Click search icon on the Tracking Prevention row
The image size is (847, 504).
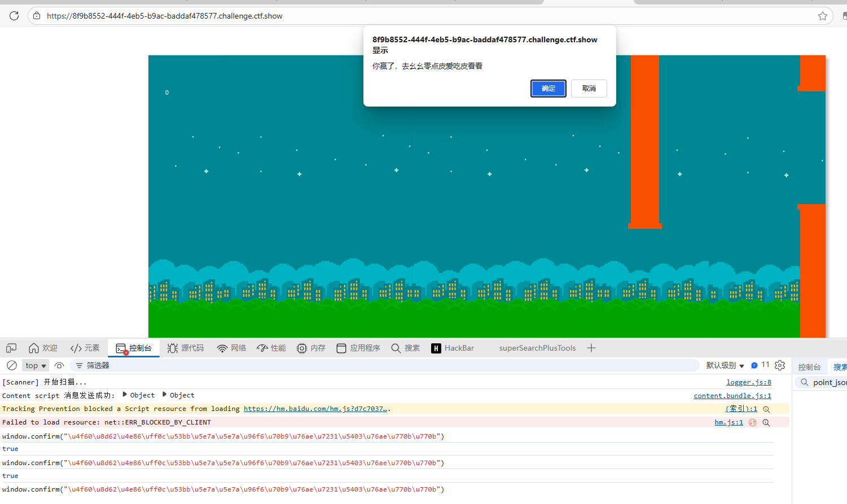click(x=766, y=409)
